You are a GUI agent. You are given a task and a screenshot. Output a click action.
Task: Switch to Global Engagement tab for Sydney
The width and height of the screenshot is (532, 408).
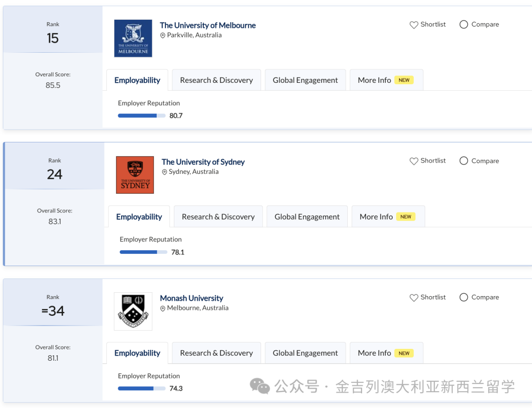click(x=307, y=217)
